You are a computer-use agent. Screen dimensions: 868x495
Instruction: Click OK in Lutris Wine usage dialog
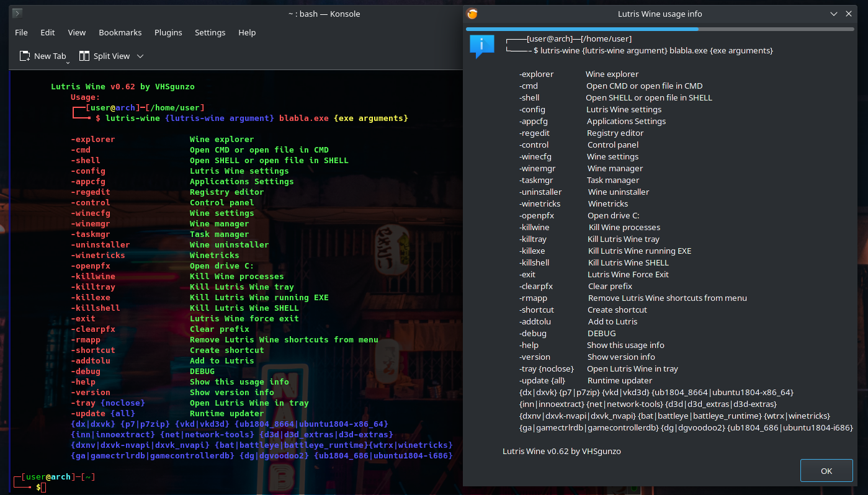826,471
